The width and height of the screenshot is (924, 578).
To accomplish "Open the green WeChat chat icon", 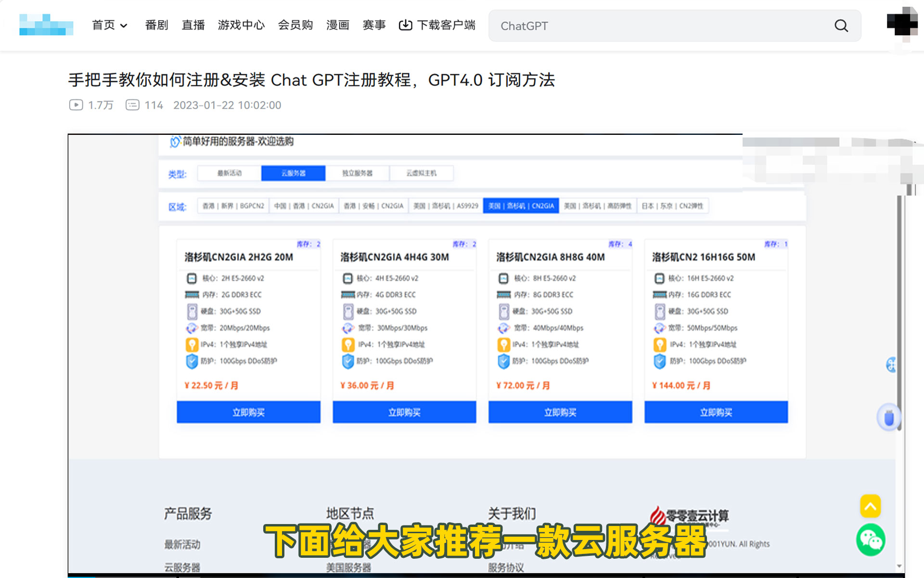I will (x=871, y=540).
